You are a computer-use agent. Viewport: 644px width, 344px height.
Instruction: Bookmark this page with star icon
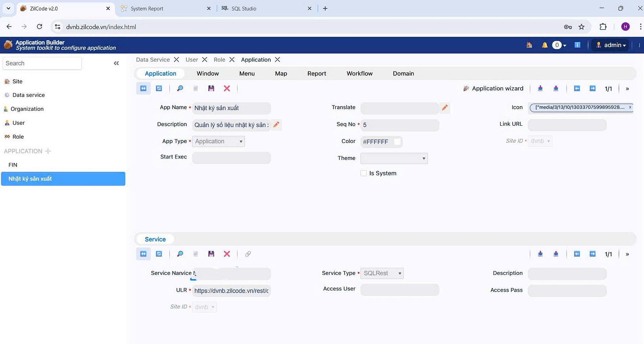click(582, 27)
